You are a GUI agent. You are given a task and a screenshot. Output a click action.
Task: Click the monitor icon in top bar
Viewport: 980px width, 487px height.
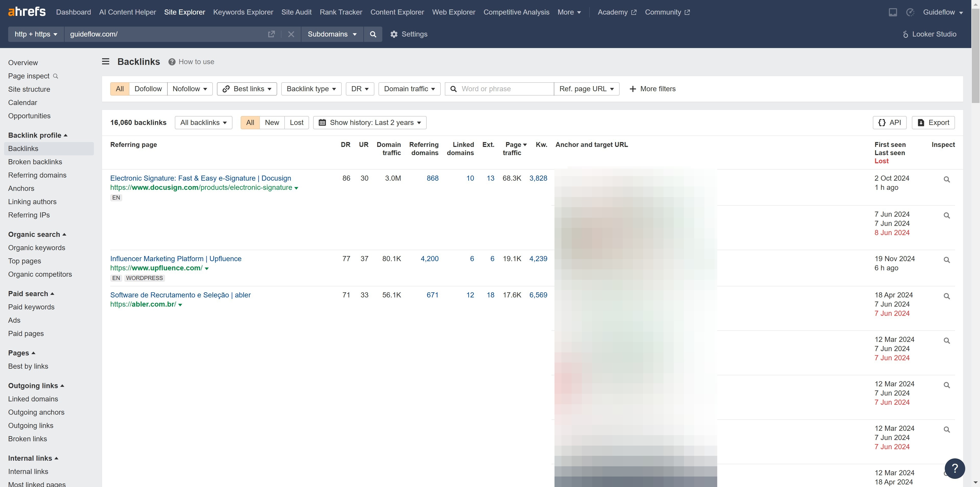click(892, 12)
